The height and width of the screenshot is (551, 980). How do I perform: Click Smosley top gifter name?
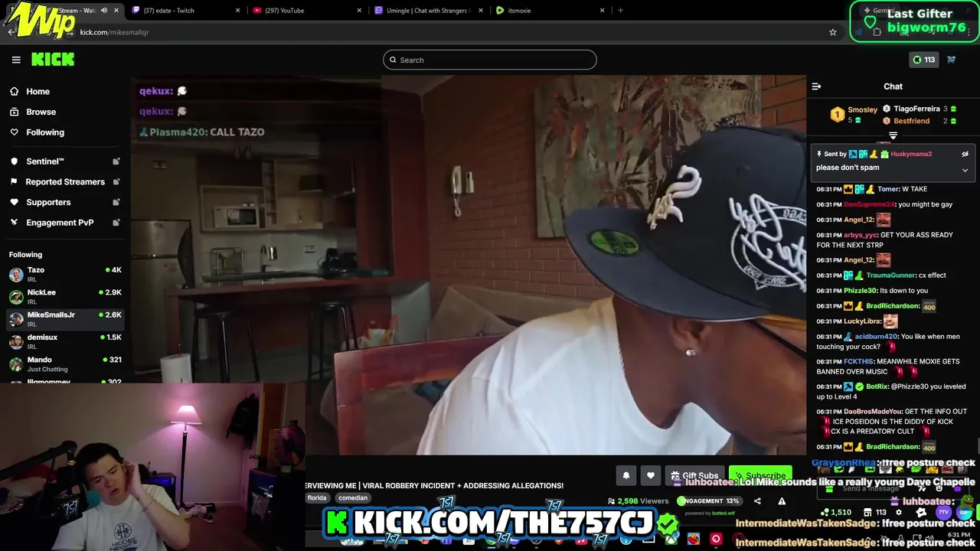[x=862, y=110]
